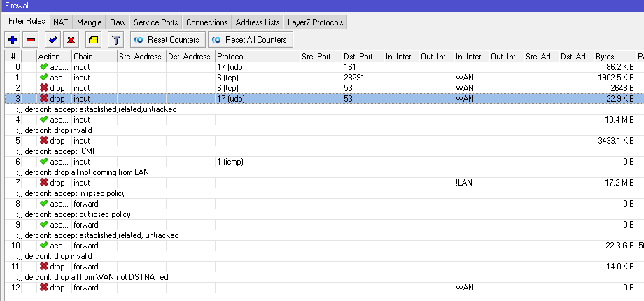
Task: Open the Service Ports tab
Action: coord(156,22)
